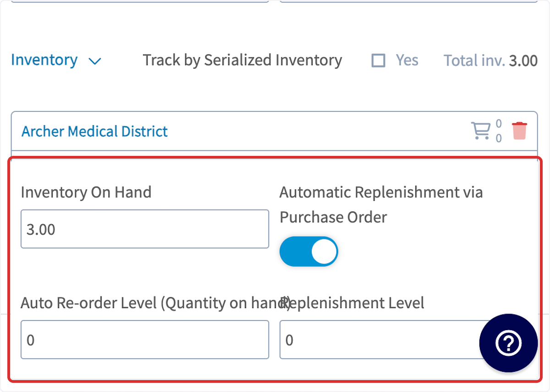Check the Track by Serialized Inventory checkbox
The image size is (550, 392).
[379, 61]
